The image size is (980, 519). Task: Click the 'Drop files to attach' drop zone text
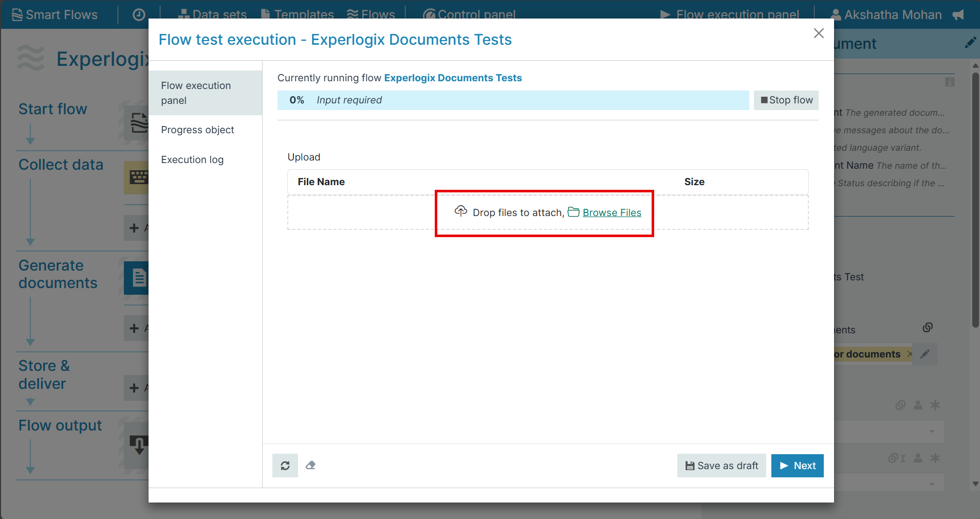(518, 212)
